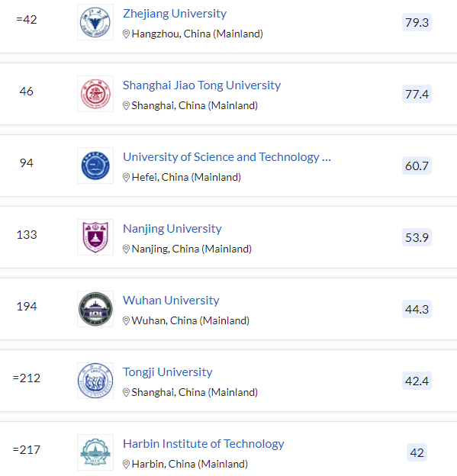The width and height of the screenshot is (457, 476).
Task: Open the Nanjing University link
Action: [x=172, y=229]
